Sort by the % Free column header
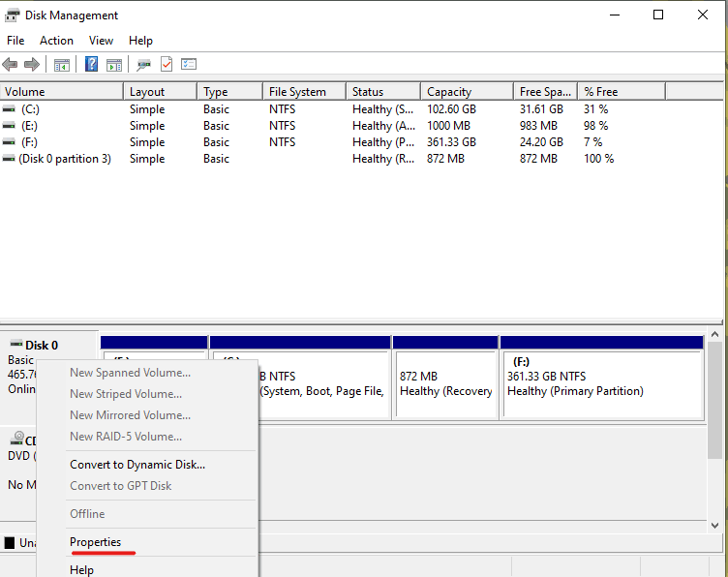 [622, 92]
